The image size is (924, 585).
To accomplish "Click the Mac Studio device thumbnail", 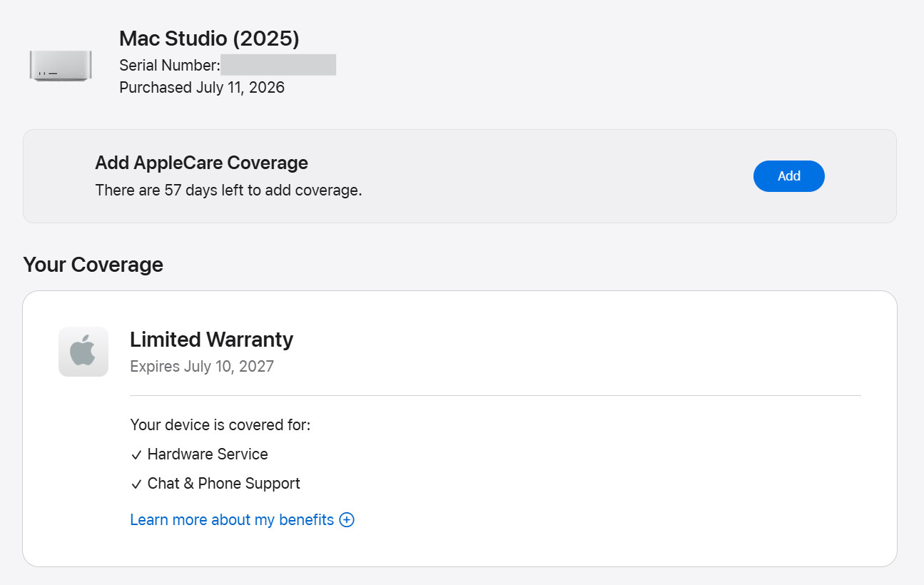I will [61, 65].
